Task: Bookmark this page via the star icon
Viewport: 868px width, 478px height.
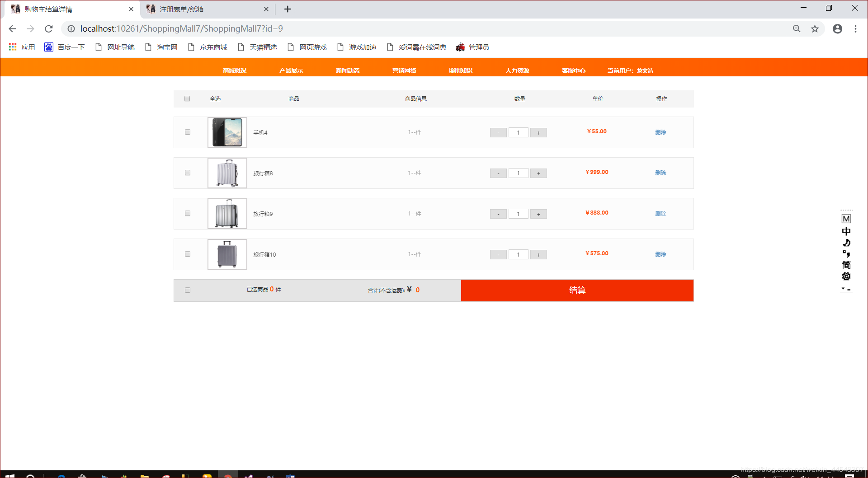Action: pyautogui.click(x=815, y=28)
